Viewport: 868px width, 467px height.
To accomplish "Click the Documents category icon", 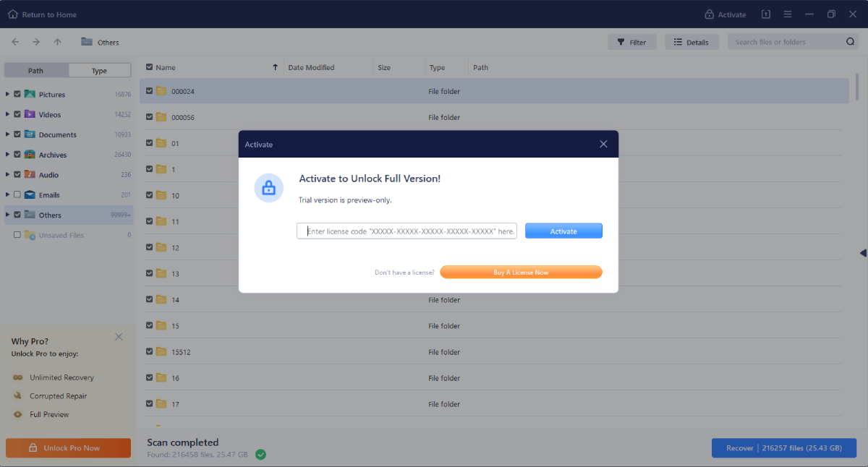I will (30, 134).
